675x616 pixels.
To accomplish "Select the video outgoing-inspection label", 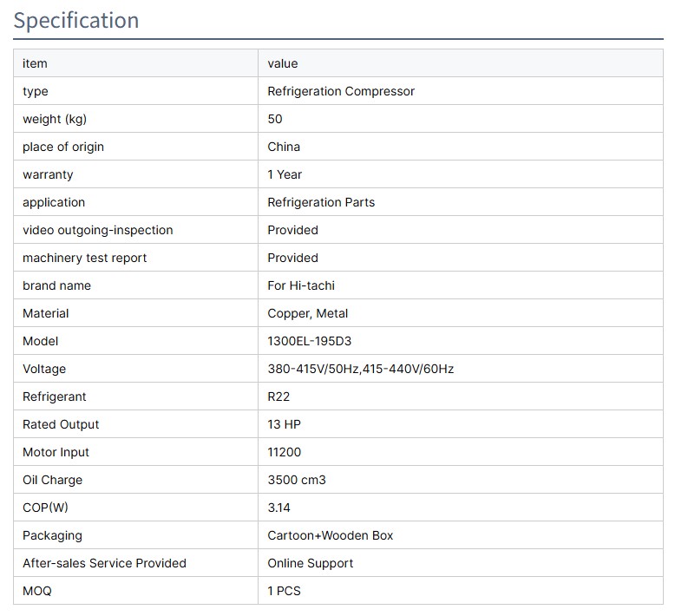I will 98,230.
